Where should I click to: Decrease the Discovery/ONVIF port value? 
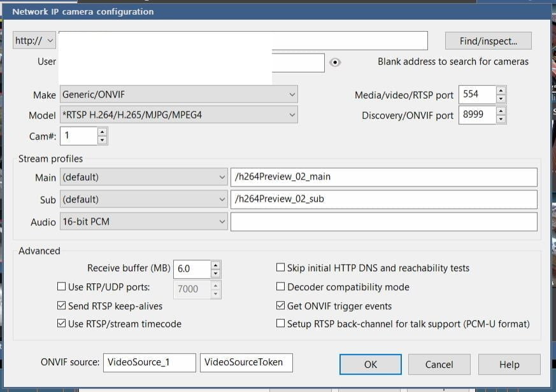coord(501,120)
